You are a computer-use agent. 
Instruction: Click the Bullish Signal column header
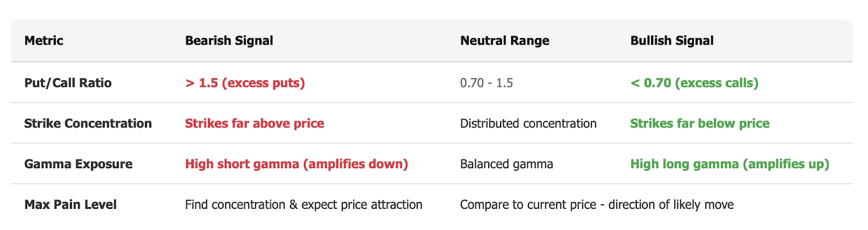pos(672,41)
